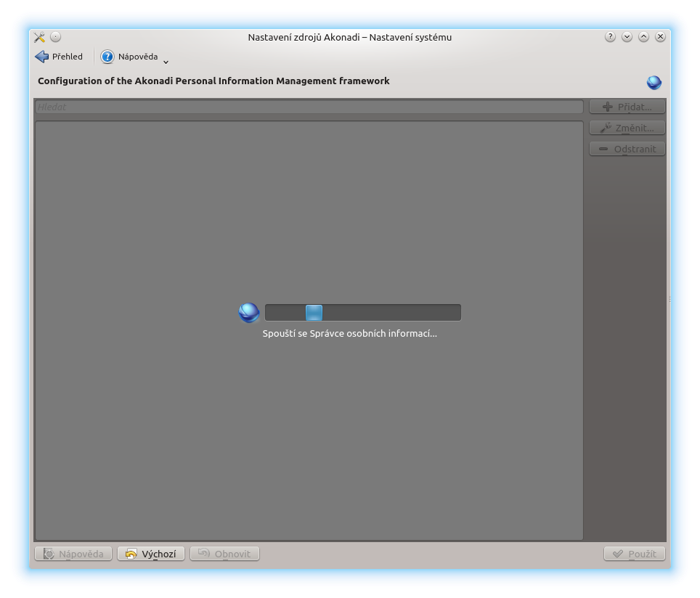700x598 pixels.
Task: Click the Obnovit reset button
Action: pos(224,554)
